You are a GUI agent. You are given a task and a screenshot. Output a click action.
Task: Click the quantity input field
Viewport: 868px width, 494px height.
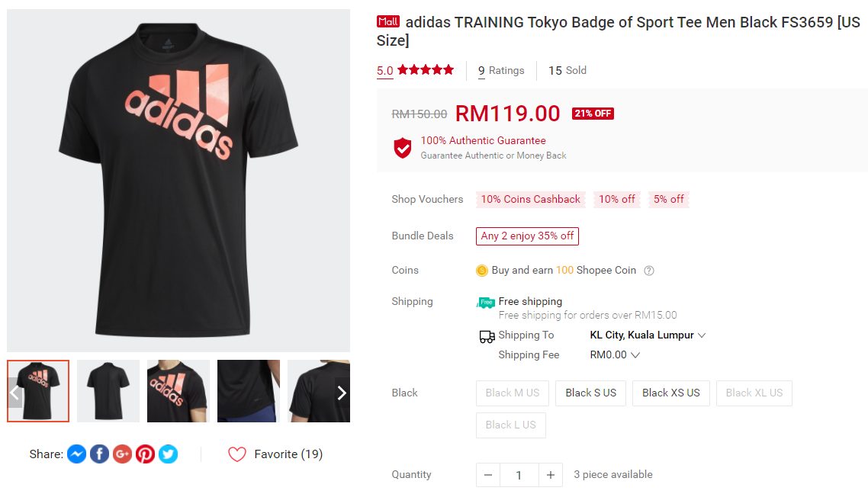[x=519, y=475]
